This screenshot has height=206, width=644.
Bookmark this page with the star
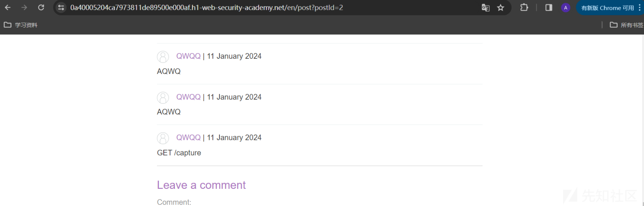click(x=501, y=8)
